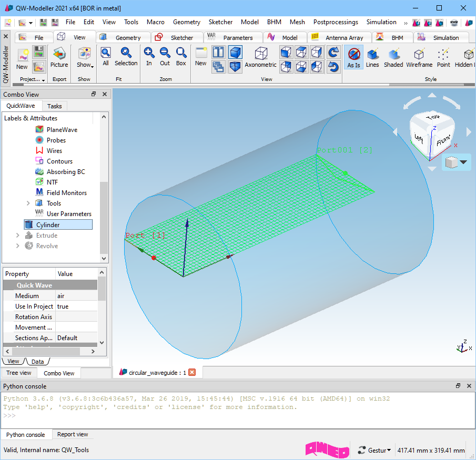Screen dimensions: 476x460
Task: Fit view to the Selection
Action: click(126, 57)
